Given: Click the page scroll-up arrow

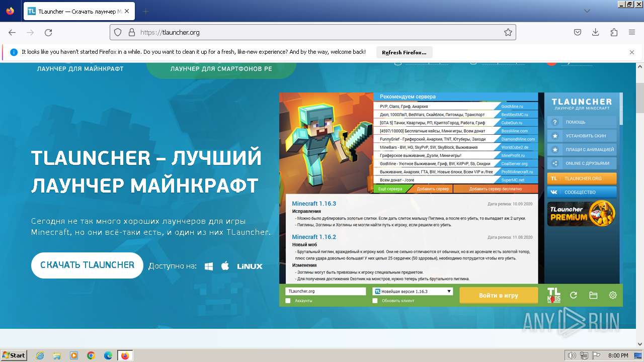Looking at the screenshot, I should (639, 67).
